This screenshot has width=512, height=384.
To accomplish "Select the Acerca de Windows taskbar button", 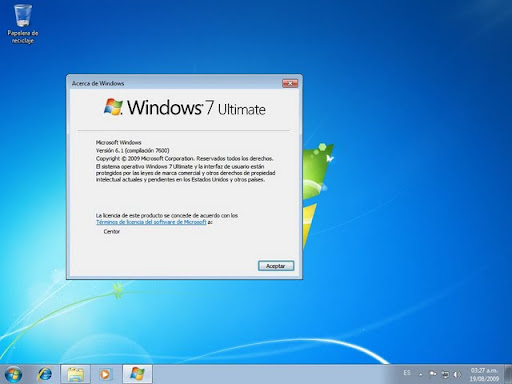I will click(137, 374).
